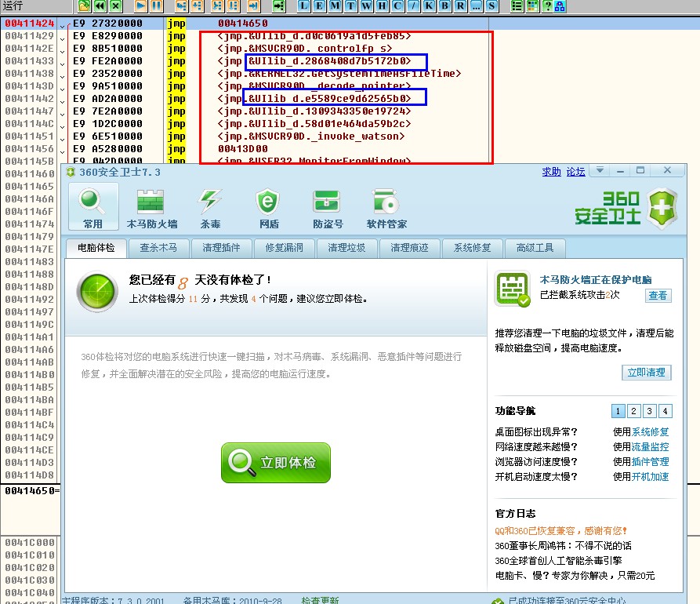Click the 立即清理 button
The image size is (700, 604).
click(x=647, y=373)
